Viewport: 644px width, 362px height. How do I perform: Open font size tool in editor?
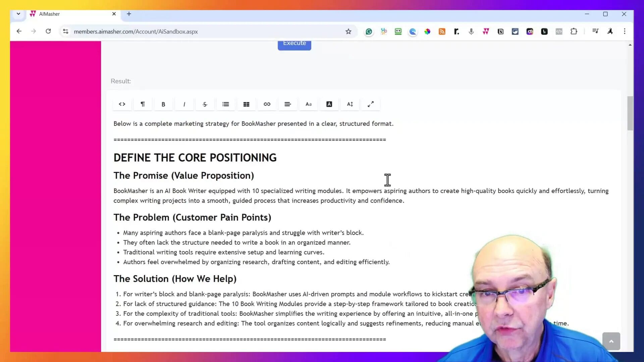point(350,104)
